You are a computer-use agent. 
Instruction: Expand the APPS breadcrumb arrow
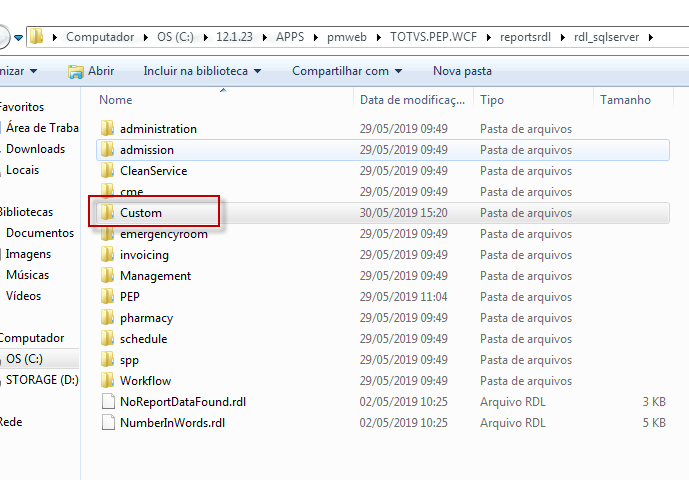click(315, 37)
